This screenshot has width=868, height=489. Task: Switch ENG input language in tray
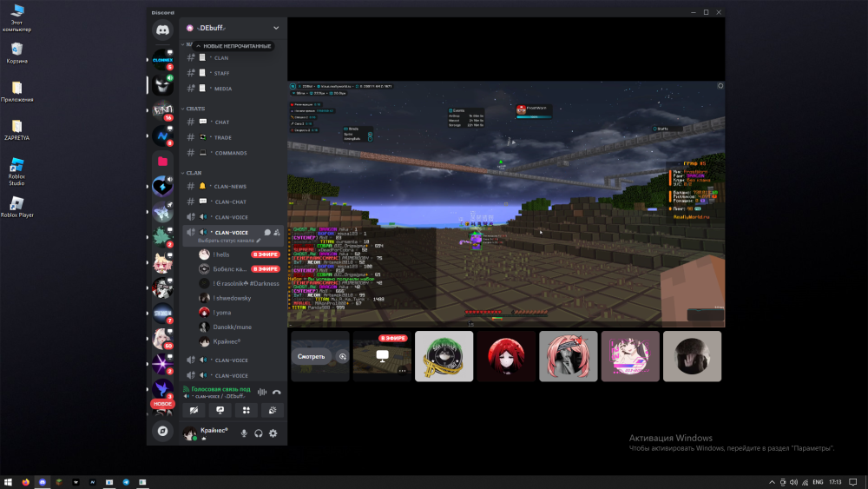(818, 482)
